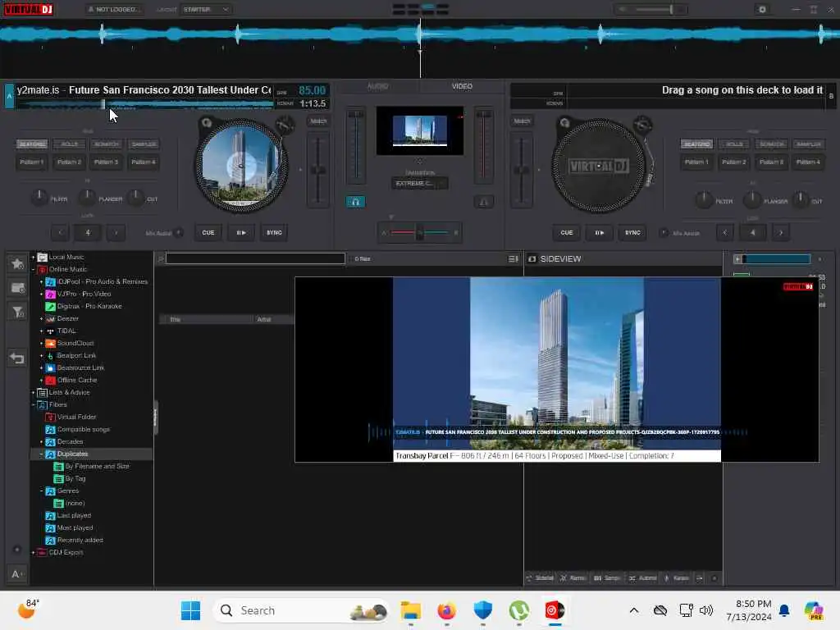Viewport: 840px width, 630px height.
Task: Click the sideview camera icon
Action: tap(532, 258)
